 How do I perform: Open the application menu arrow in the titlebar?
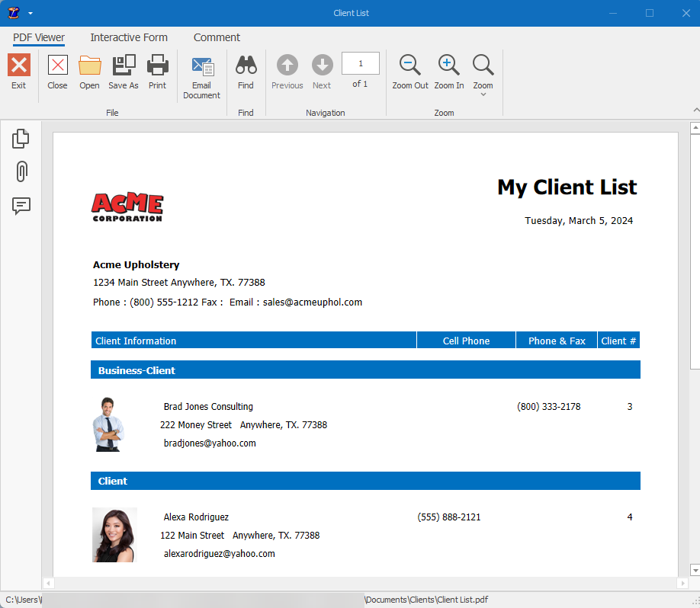coord(29,13)
